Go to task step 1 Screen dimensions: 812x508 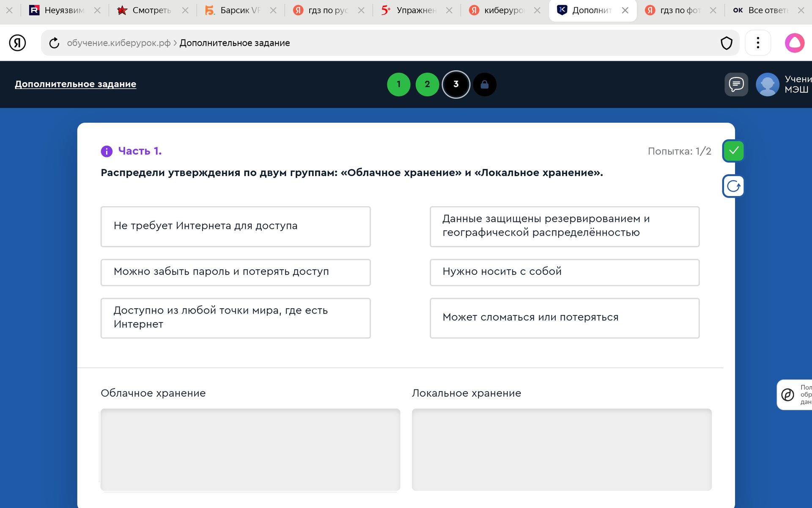(399, 84)
